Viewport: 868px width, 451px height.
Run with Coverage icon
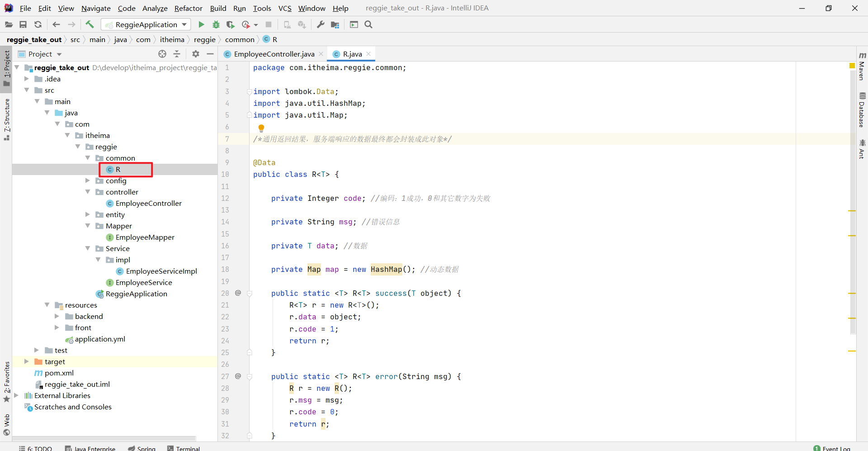231,24
